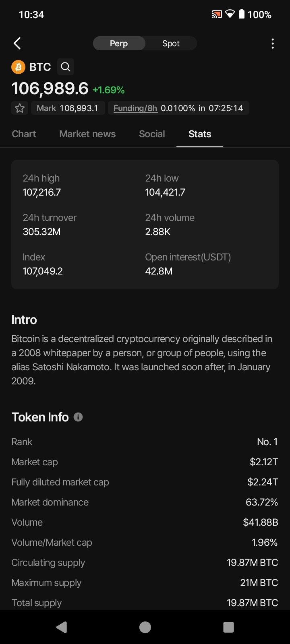
Task: Tap the Mark price 106,993.1 chip
Action: pos(67,108)
